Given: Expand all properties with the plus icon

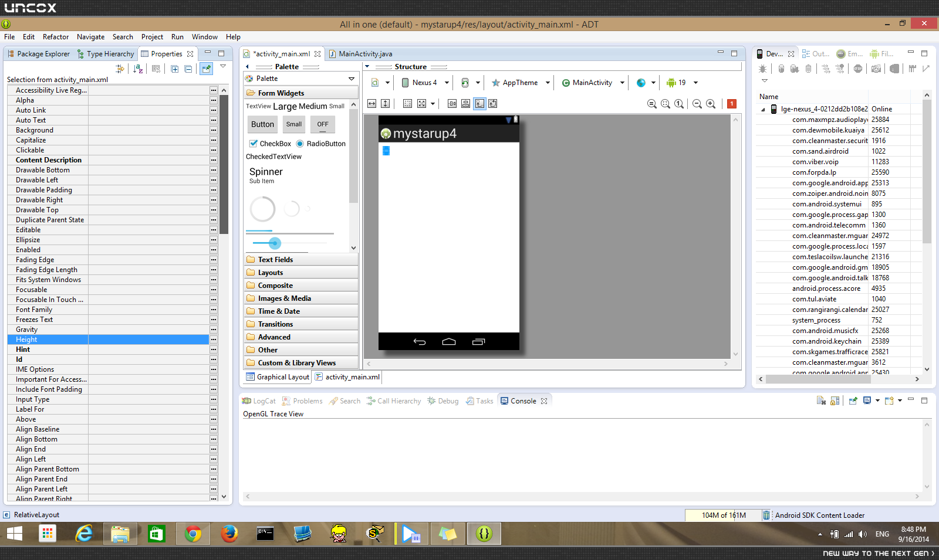Looking at the screenshot, I should point(175,69).
